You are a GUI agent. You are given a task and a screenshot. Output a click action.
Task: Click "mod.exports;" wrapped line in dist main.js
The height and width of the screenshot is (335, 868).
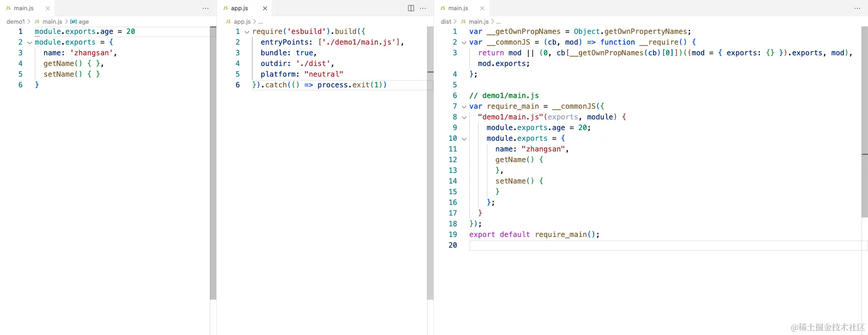coord(504,64)
